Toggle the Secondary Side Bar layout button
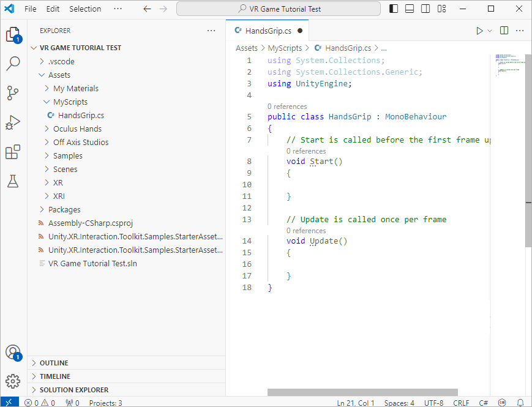The image size is (532, 407). pos(425,9)
